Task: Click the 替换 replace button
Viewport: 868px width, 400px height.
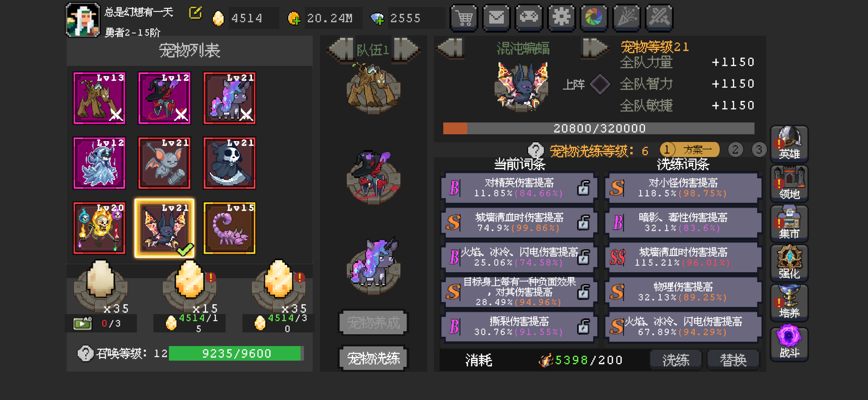Action: 733,360
